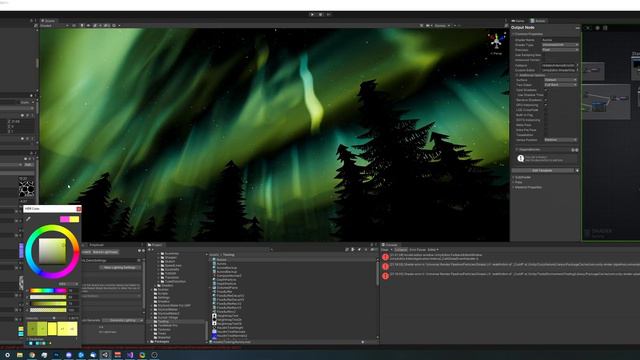Click the scene orientation gizmo

496,41
